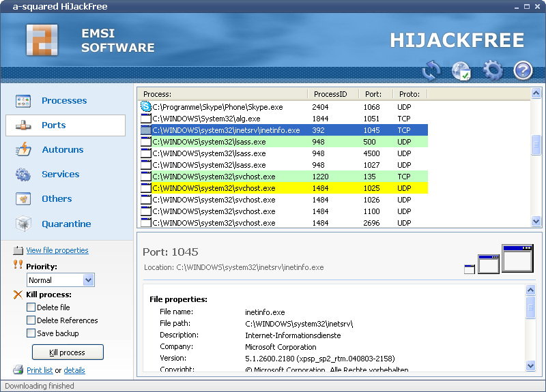Check the Save backup option

point(31,333)
